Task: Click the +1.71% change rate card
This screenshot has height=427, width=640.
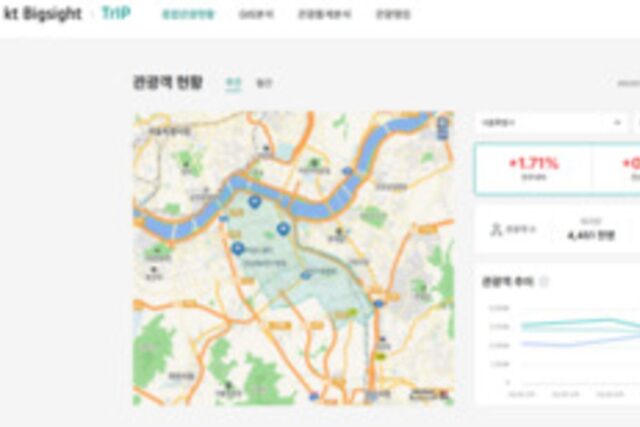Action: pos(533,167)
